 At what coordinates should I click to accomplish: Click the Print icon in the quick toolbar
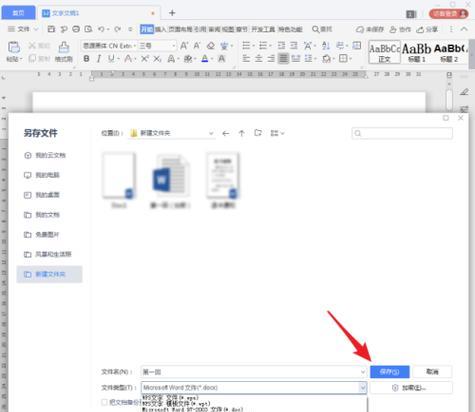point(76,29)
